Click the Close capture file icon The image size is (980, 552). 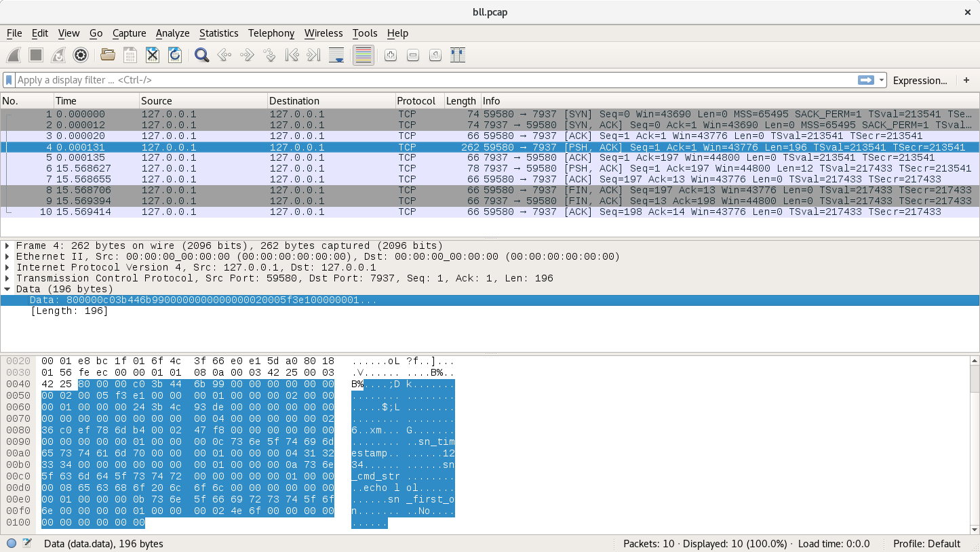pyautogui.click(x=153, y=56)
